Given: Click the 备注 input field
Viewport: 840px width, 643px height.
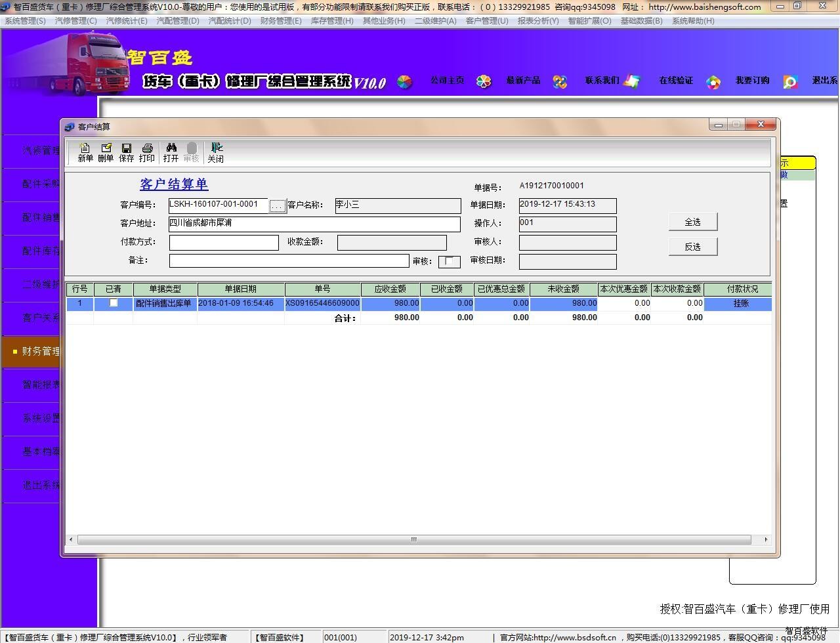Looking at the screenshot, I should [289, 261].
